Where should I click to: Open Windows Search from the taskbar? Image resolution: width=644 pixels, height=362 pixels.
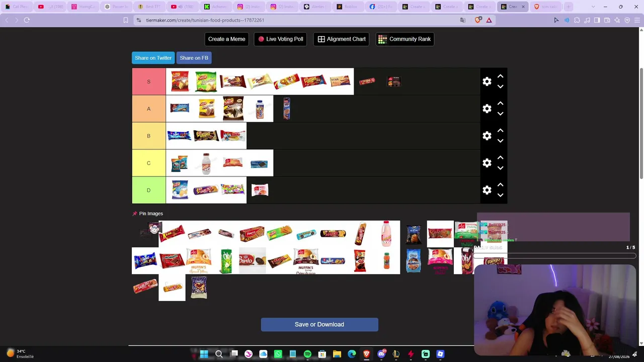[219, 354]
